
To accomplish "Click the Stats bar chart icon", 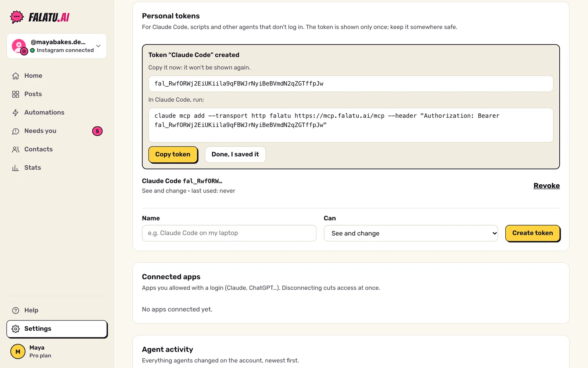I will point(15,168).
